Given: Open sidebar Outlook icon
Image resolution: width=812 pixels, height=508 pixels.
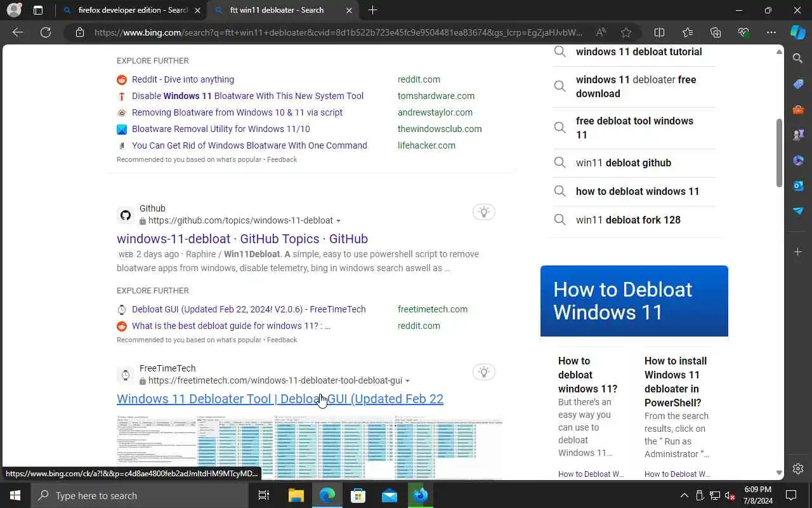Looking at the screenshot, I should (798, 185).
